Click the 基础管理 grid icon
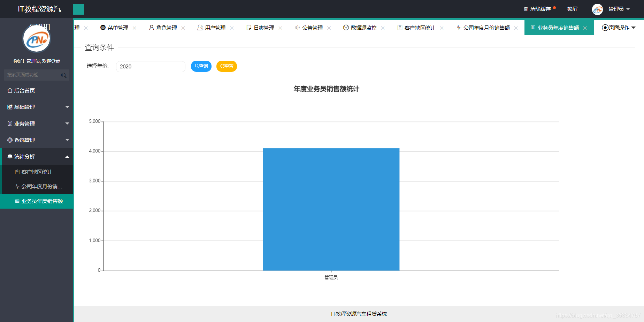The height and width of the screenshot is (322, 644). 10,107
